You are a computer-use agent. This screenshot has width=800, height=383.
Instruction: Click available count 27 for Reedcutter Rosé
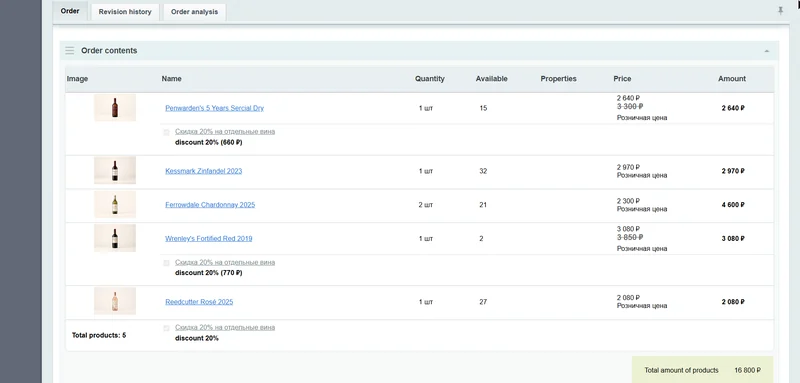[x=483, y=302]
